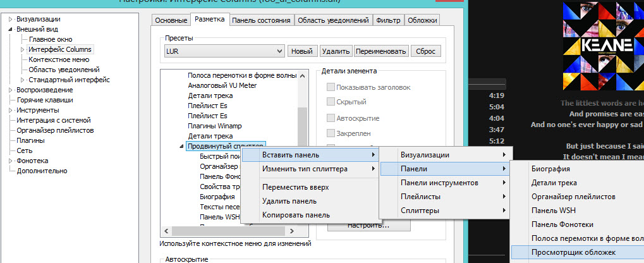The width and height of the screenshot is (644, 263).
Task: Collapse the Внешний вид tree node
Action: pyautogui.click(x=11, y=30)
